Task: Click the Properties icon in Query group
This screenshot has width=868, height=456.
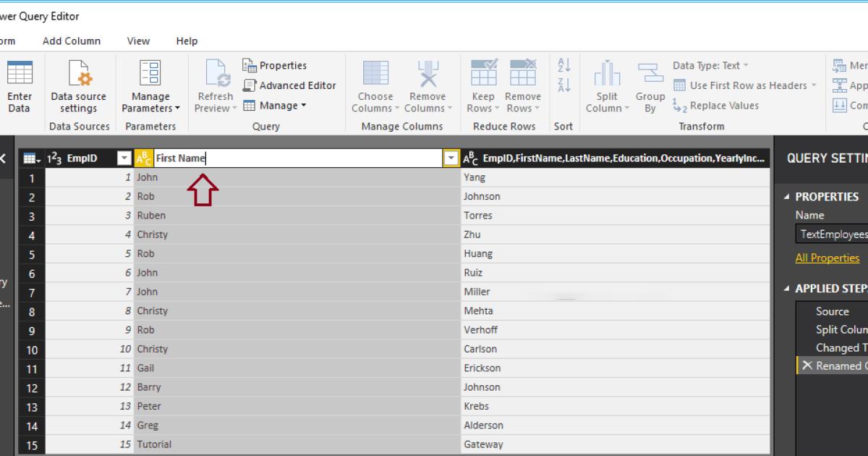Action: point(250,66)
